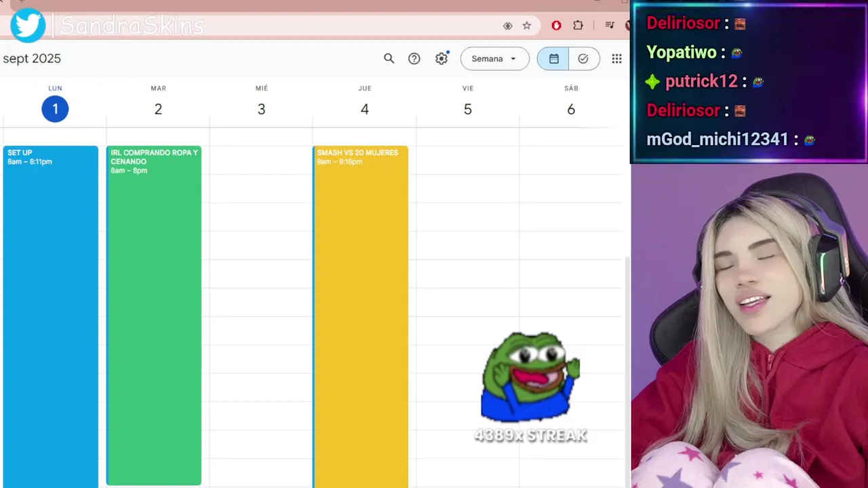Open the SMASH VS 20 MUJERES event
The image size is (868, 488).
[x=361, y=317]
